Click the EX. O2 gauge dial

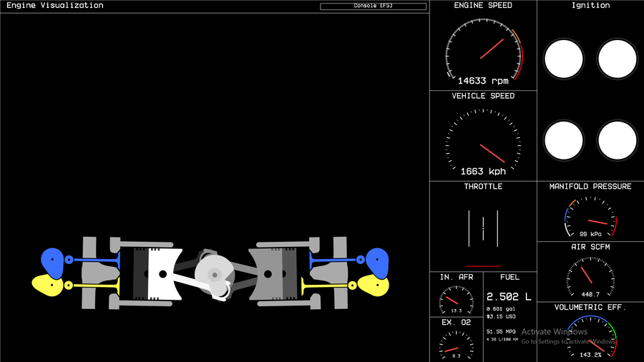[x=457, y=346]
